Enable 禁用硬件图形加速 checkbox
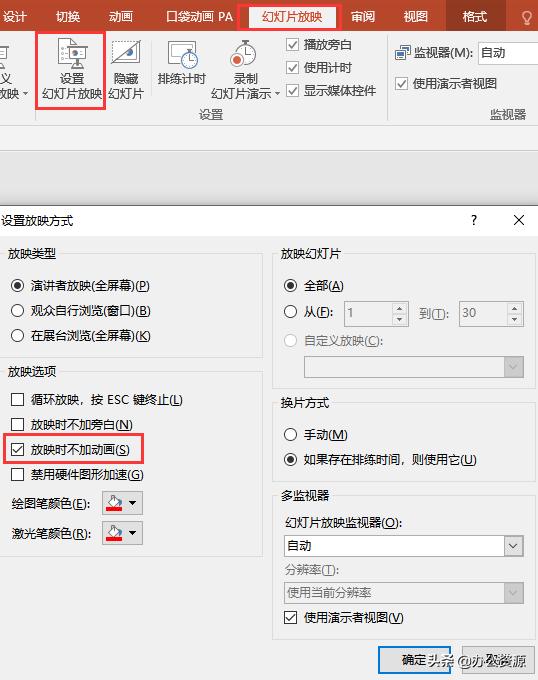The width and height of the screenshot is (538, 680). pos(17,474)
